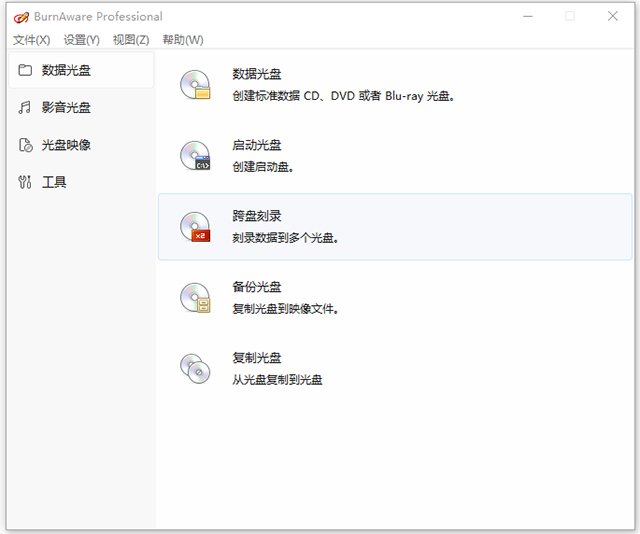Click the wrench tools icon for 工具
The image size is (640, 534).
(24, 182)
